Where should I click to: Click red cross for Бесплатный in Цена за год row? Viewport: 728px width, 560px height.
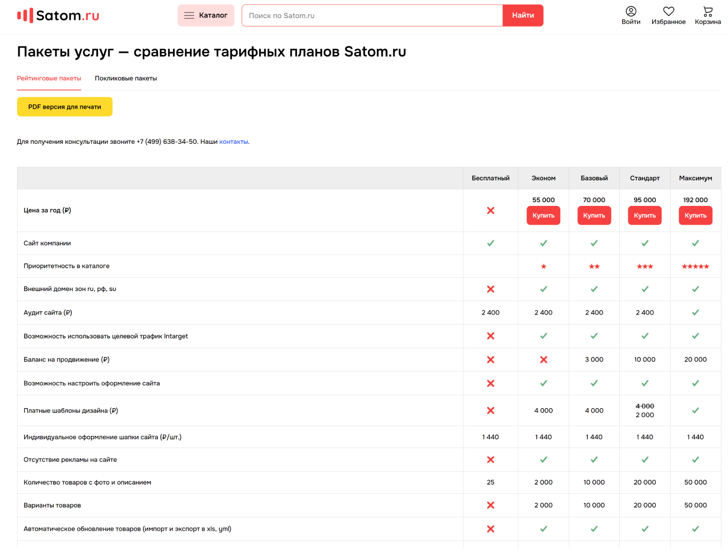(x=490, y=211)
